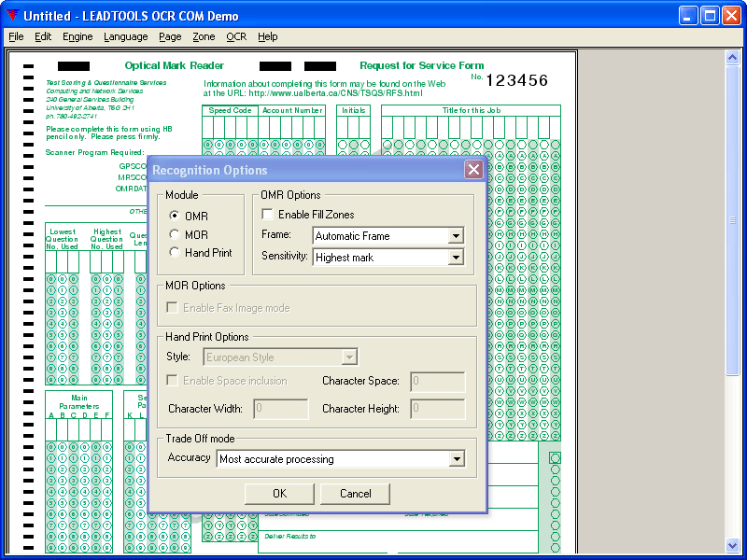Toggle the Enable Fax Image mode checkbox
747x560 pixels.
point(173,308)
